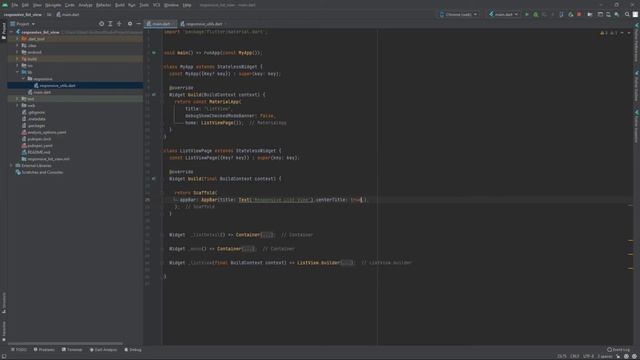The image size is (640, 360).
Task: Open the main.dart run configuration dropdown
Action: 503,14
